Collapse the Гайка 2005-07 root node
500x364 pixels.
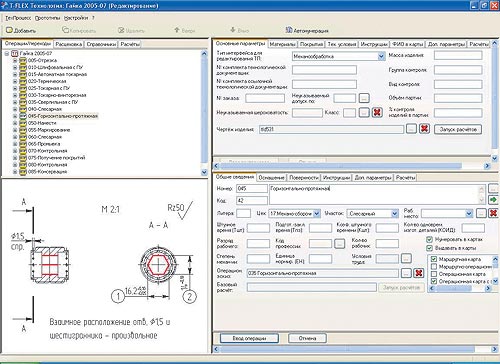click(7, 53)
